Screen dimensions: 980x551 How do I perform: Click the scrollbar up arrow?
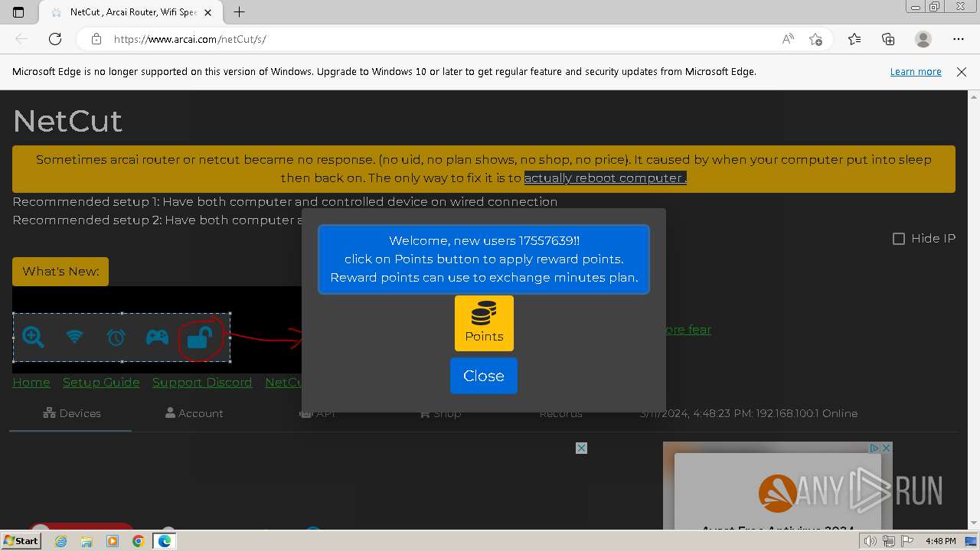pyautogui.click(x=974, y=96)
